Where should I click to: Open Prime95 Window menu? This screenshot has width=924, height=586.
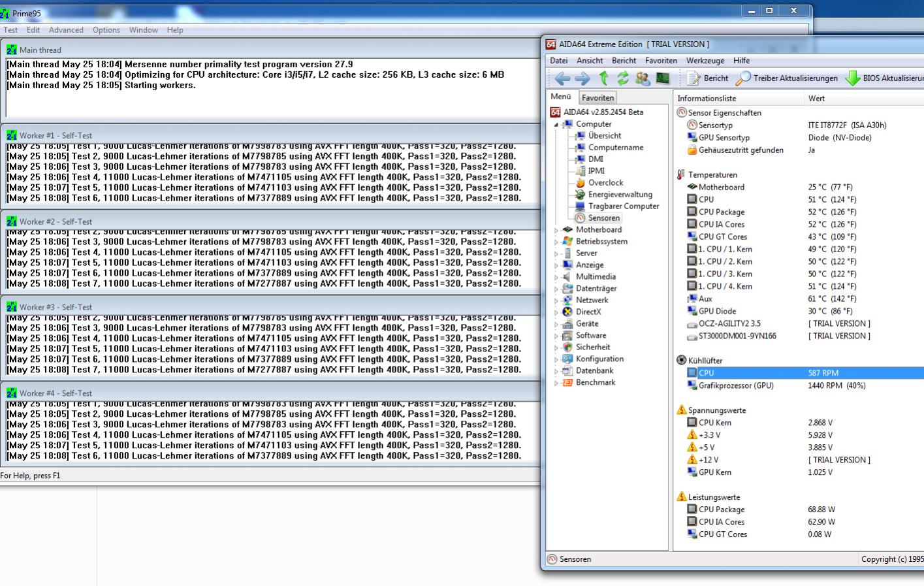tap(143, 30)
